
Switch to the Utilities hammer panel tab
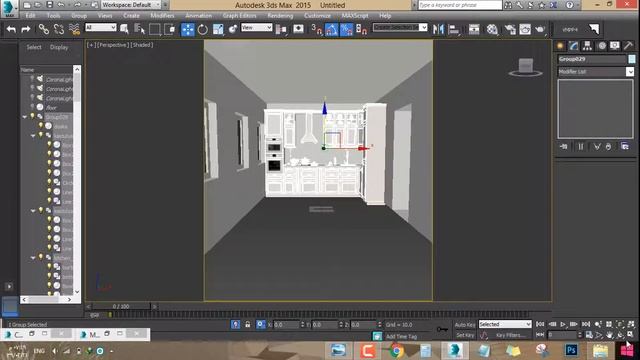coord(628,46)
